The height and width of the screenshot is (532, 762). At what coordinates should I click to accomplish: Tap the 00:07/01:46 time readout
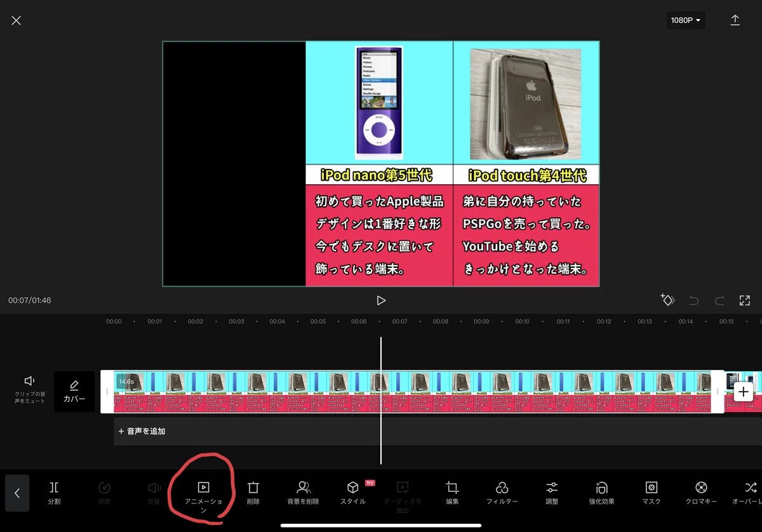coord(30,300)
